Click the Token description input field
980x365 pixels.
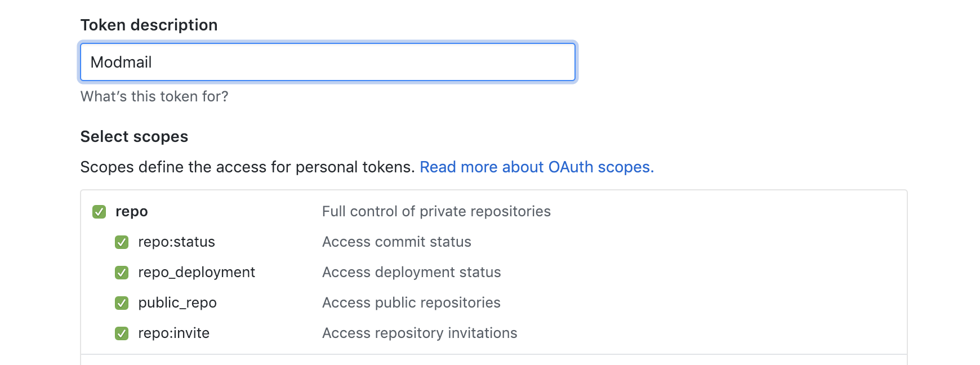click(327, 62)
